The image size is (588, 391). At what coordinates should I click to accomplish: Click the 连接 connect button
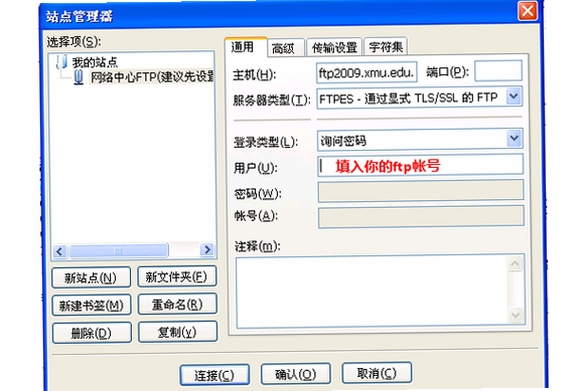click(214, 375)
